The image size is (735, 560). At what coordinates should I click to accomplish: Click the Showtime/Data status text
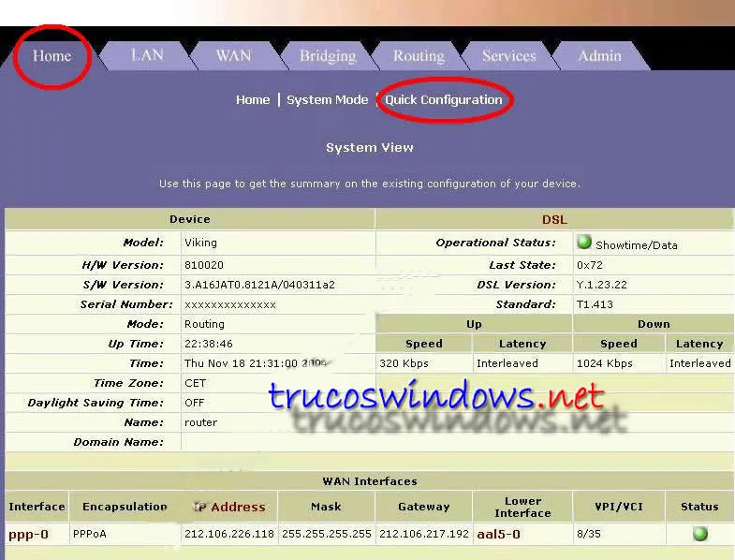tap(636, 245)
